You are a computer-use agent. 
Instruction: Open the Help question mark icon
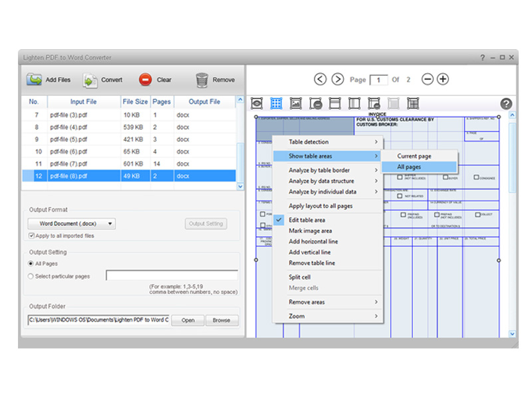(506, 104)
